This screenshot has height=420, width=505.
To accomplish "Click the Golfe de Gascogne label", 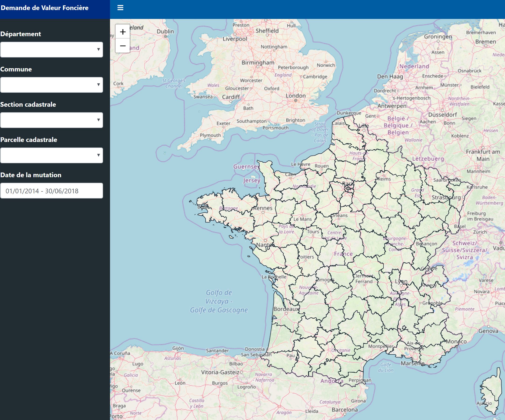I will (x=219, y=310).
